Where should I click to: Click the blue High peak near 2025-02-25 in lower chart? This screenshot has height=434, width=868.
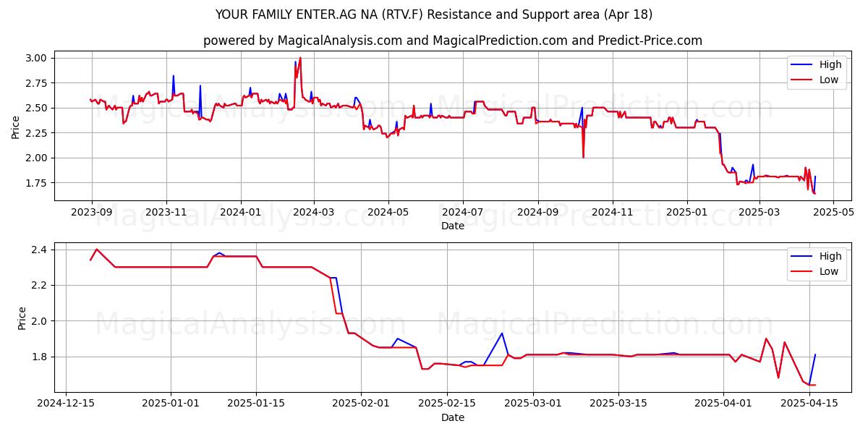point(502,333)
